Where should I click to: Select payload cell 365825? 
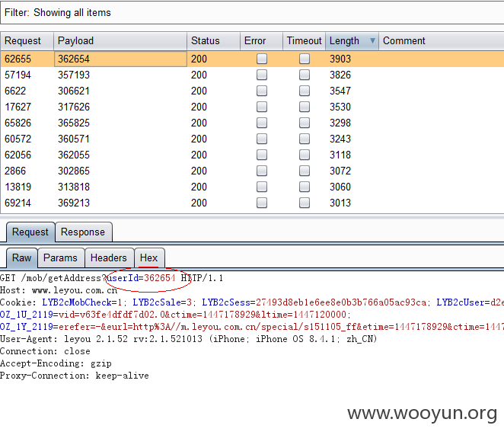coord(120,123)
